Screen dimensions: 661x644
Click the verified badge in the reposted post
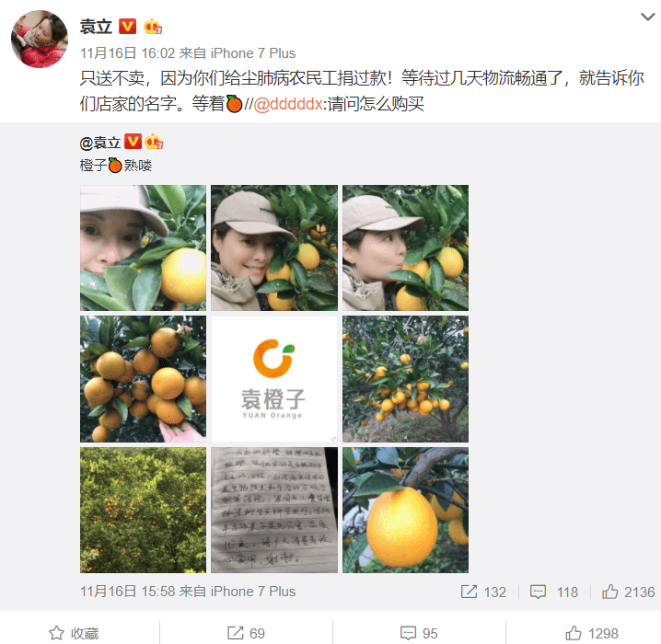(x=133, y=142)
